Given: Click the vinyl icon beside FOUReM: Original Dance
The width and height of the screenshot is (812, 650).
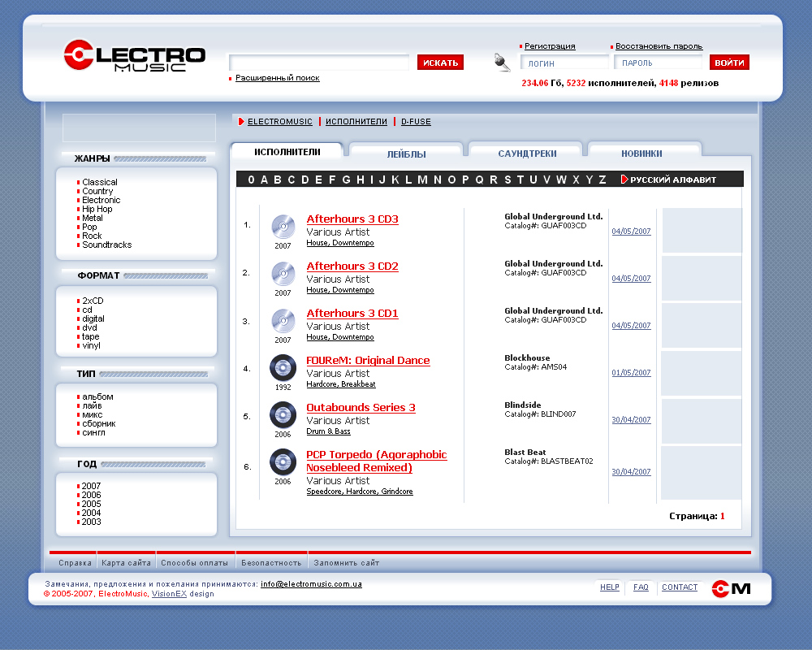Looking at the screenshot, I should pyautogui.click(x=283, y=367).
